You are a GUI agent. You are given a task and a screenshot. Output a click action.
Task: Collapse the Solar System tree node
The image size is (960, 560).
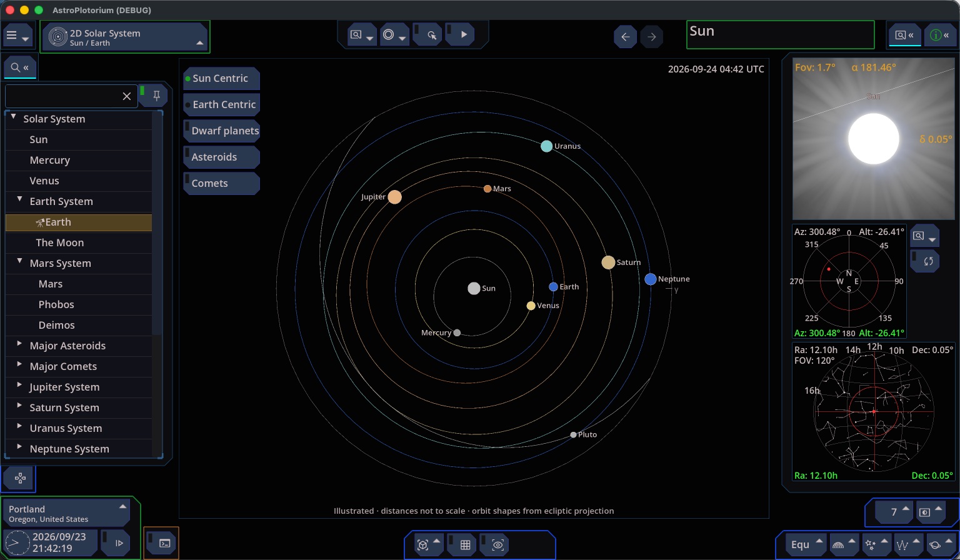(x=13, y=117)
